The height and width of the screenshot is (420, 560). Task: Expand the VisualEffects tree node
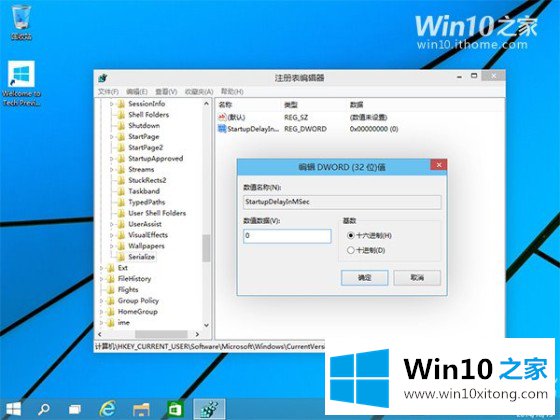click(x=111, y=235)
